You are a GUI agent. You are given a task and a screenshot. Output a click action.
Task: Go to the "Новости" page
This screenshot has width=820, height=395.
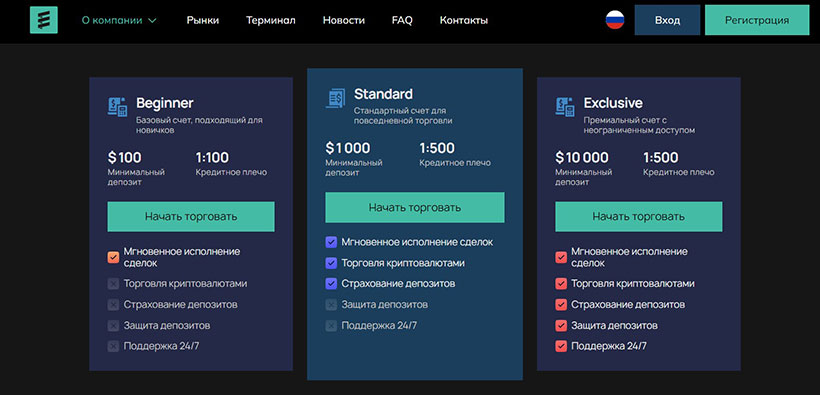click(x=344, y=20)
